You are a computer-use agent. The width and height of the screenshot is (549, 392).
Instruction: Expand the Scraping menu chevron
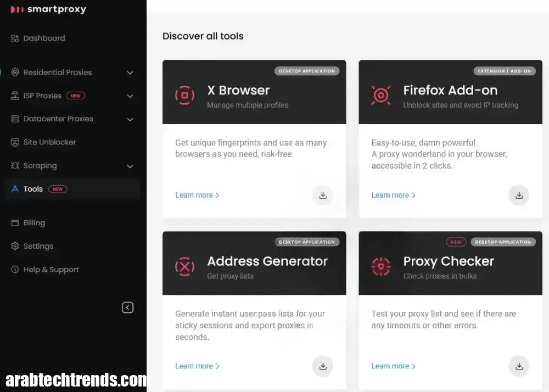coord(130,166)
